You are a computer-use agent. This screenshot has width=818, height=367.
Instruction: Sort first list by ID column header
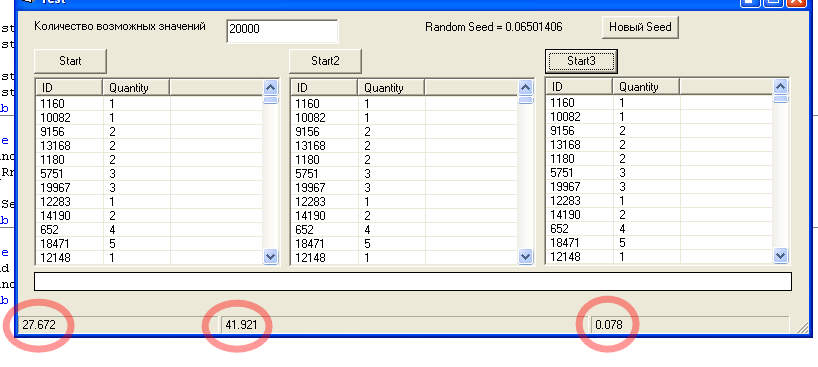click(x=69, y=88)
